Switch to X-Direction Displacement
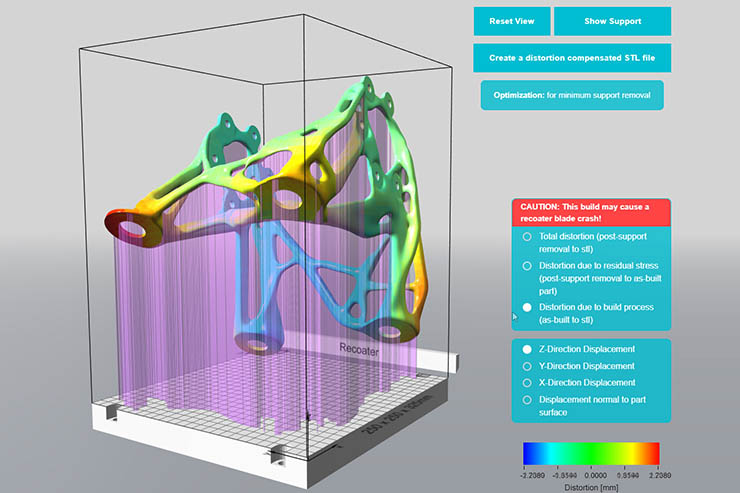This screenshot has width=740, height=493. coord(526,382)
